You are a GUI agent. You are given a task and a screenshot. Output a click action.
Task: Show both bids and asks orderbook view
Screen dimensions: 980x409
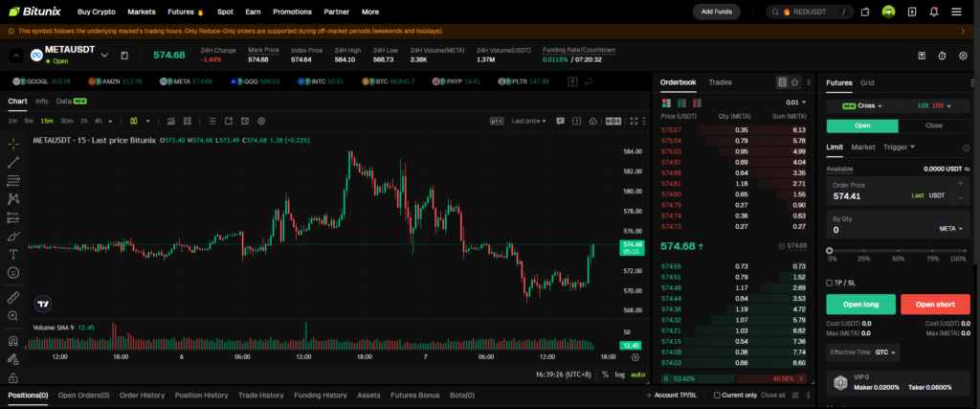[666, 102]
